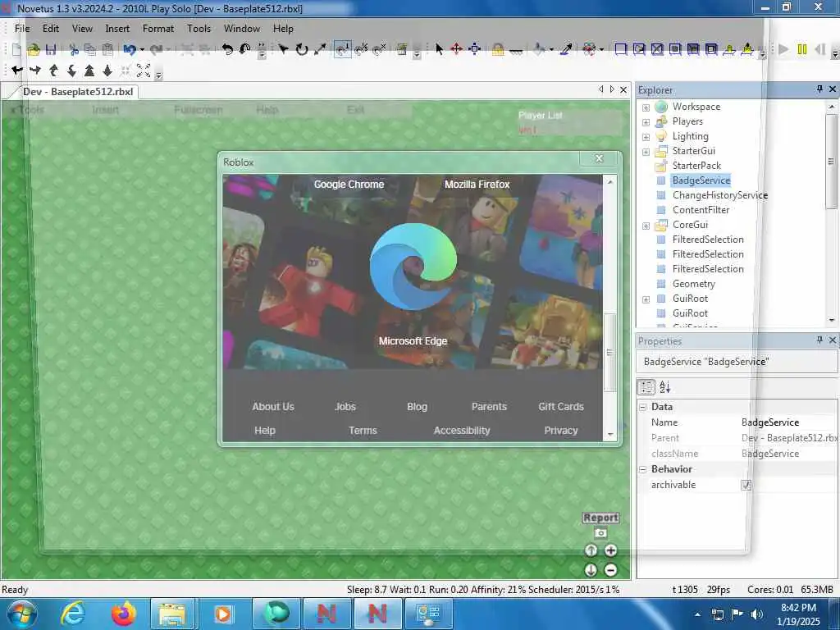Expand the StarterGui node in Explorer

coord(646,152)
